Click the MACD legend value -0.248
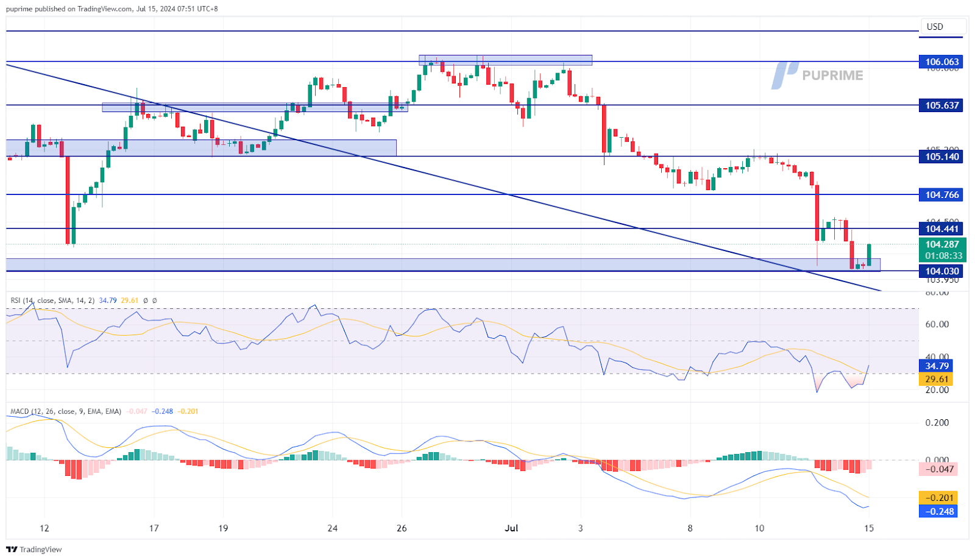This screenshot has width=975, height=560. click(161, 411)
